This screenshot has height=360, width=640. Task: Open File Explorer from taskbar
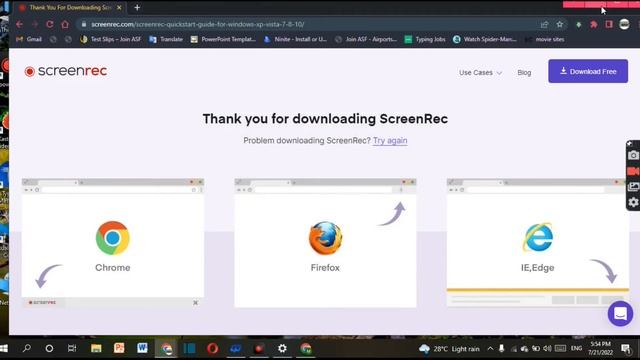point(96,348)
